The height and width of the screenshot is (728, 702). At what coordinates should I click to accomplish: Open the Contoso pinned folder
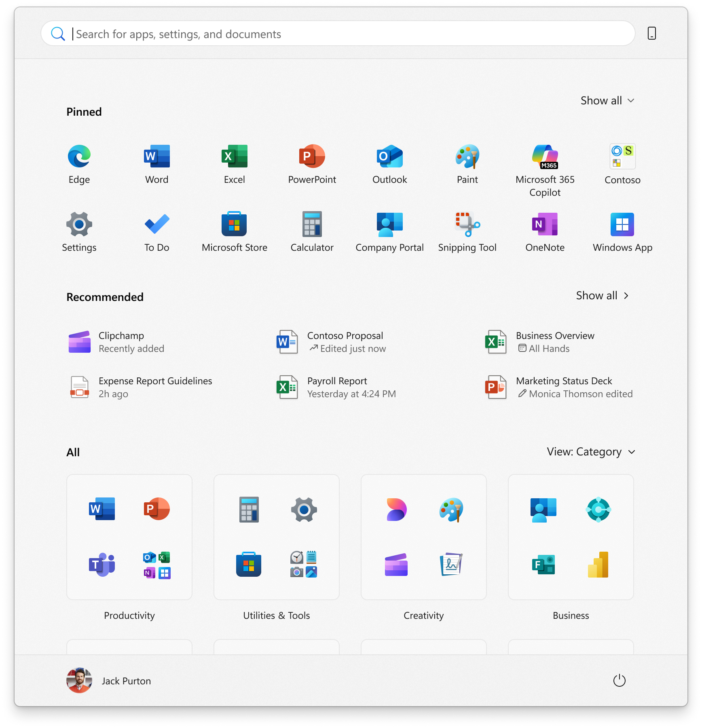(x=623, y=164)
